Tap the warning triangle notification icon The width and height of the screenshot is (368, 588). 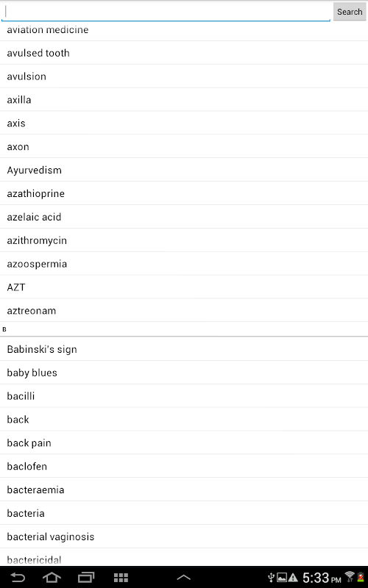pos(293,578)
